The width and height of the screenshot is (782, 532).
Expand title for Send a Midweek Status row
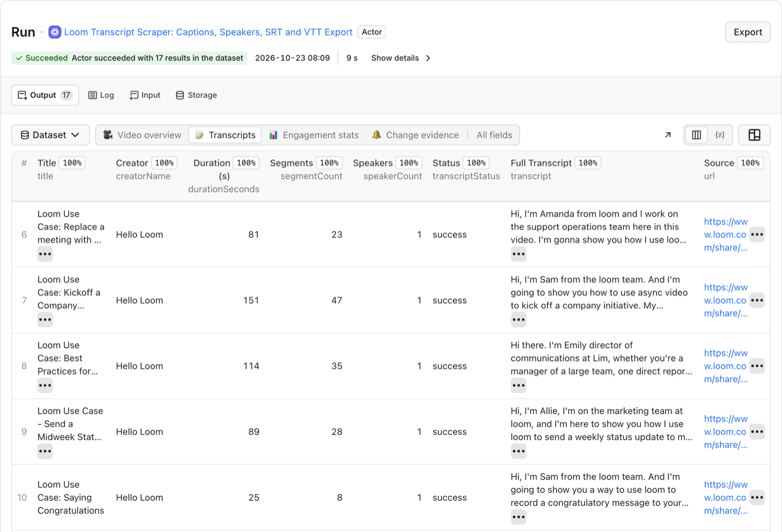(45, 452)
